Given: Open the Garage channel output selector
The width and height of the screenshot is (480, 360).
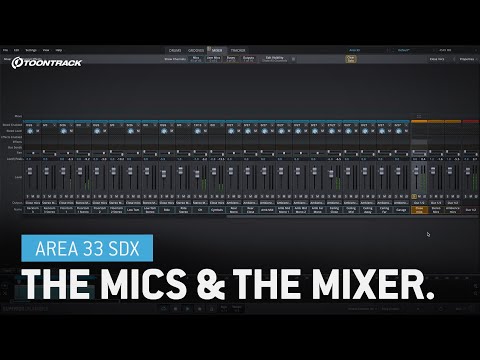Looking at the screenshot, I should tap(401, 203).
